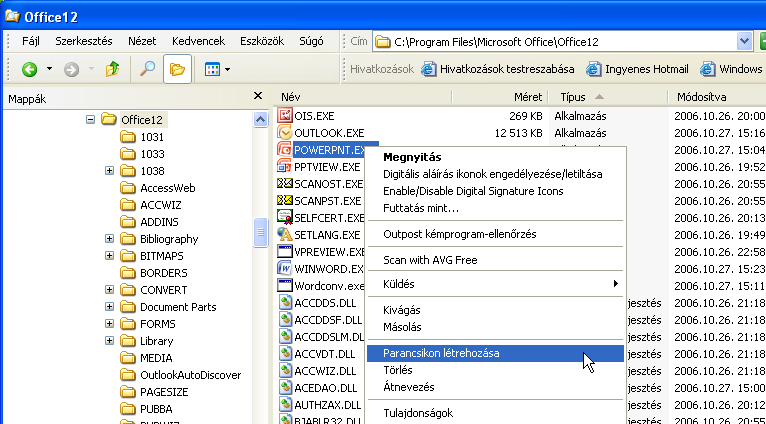Image resolution: width=766 pixels, height=424 pixels.
Task: Choose Megnyitás in context menu
Action: tap(495, 157)
